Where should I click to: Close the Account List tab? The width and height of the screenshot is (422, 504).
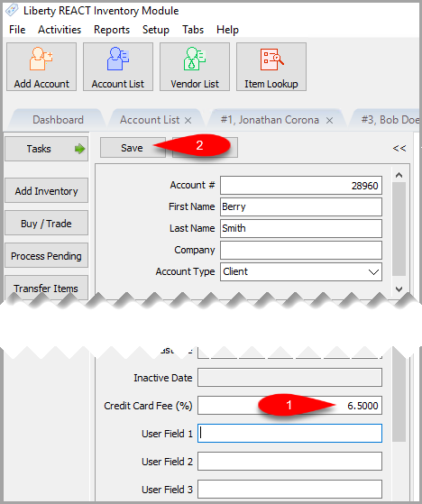click(x=188, y=121)
